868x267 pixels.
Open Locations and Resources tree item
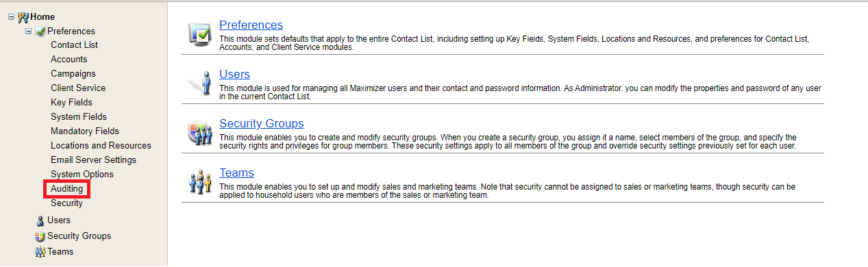[x=101, y=146]
